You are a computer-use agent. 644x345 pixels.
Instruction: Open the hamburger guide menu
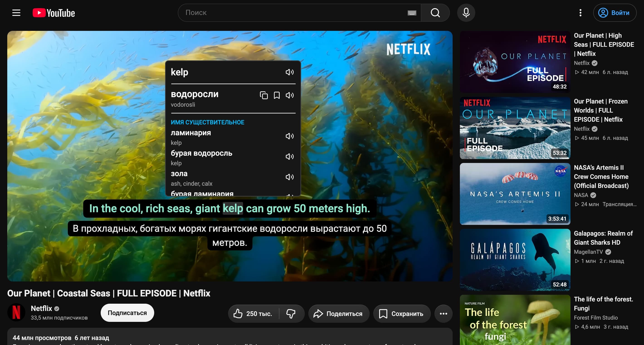16,13
